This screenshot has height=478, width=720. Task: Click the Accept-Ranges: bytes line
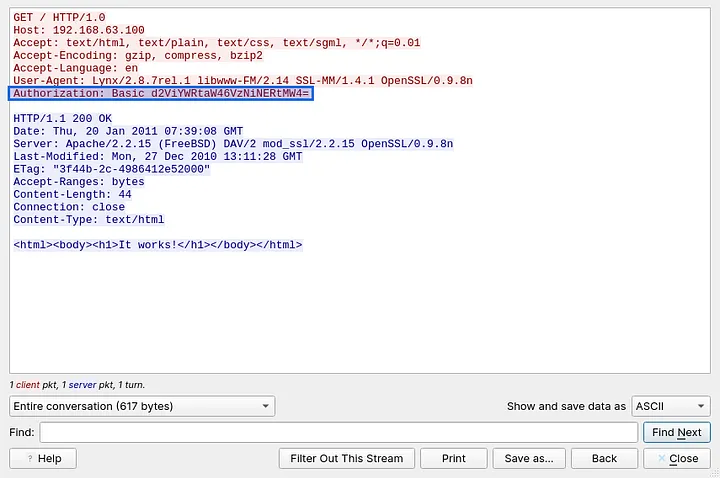tap(79, 182)
